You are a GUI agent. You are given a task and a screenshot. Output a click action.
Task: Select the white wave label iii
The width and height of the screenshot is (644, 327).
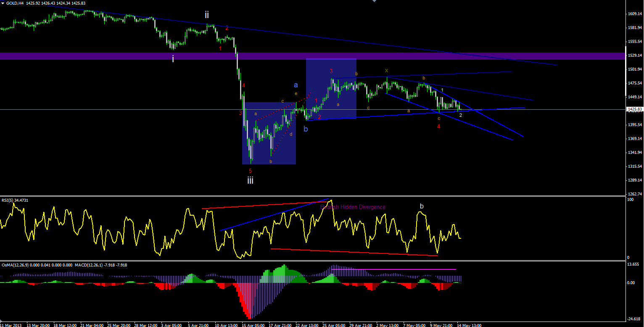(250, 180)
